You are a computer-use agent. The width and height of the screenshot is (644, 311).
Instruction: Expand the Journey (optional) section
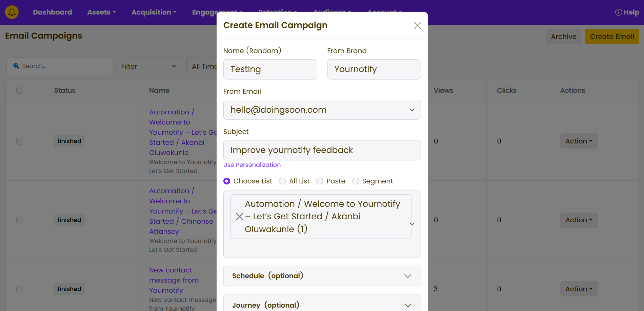pyautogui.click(x=322, y=305)
